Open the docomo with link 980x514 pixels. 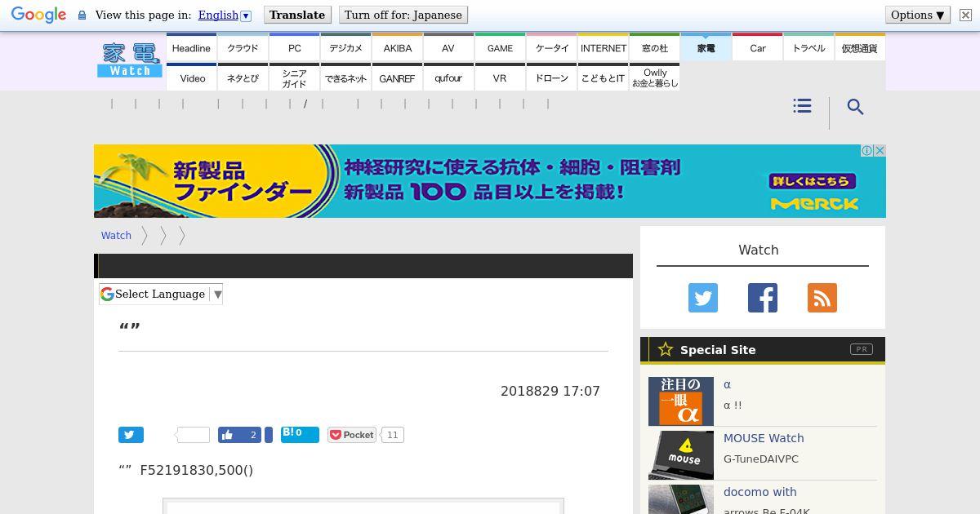click(759, 492)
